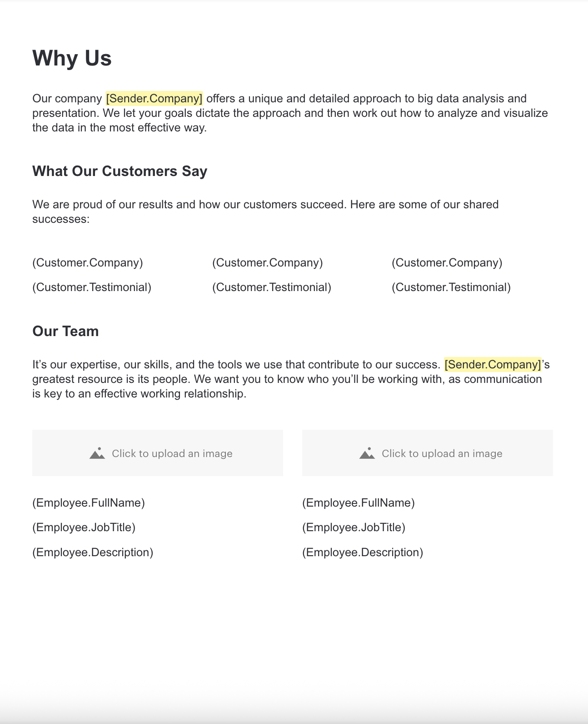Select [Sender.Company] token in Our Team paragraph
Image resolution: width=588 pixels, height=724 pixels.
pyautogui.click(x=493, y=365)
